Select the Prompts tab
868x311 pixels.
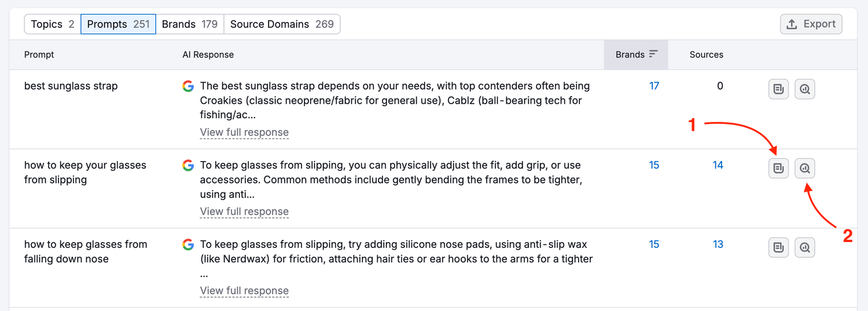coord(118,24)
